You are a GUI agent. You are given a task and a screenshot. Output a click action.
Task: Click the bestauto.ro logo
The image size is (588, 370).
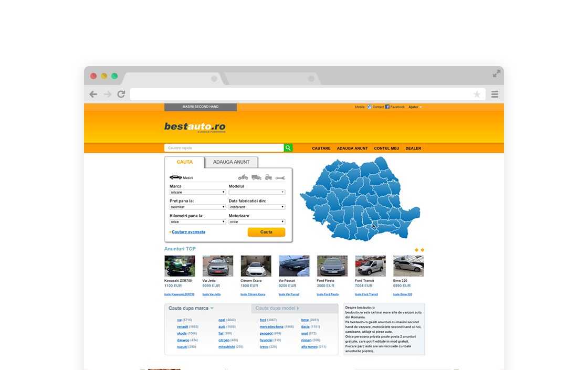[195, 127]
